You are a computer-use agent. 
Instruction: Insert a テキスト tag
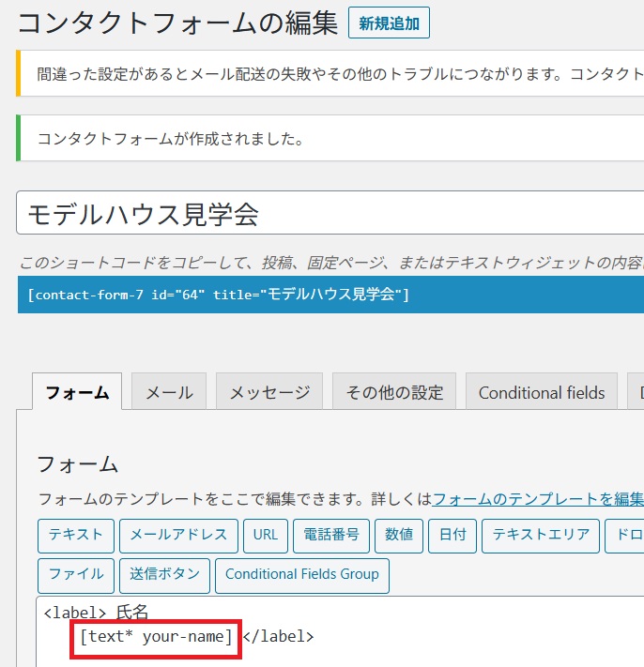76,536
